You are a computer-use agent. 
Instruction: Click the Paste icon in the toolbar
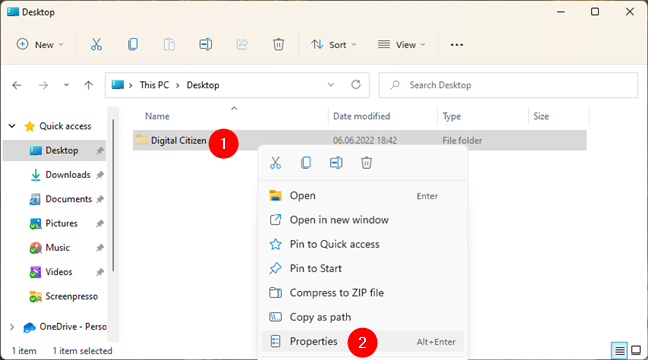click(169, 44)
